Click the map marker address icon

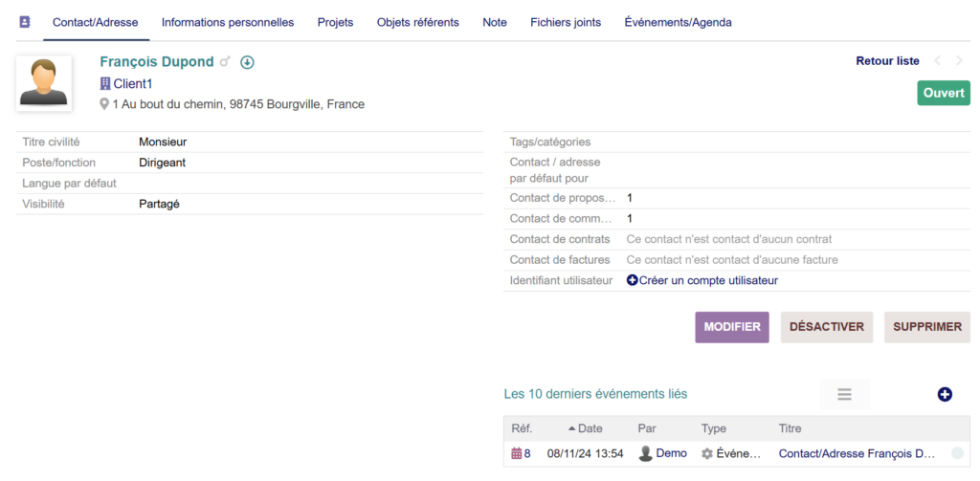(105, 104)
